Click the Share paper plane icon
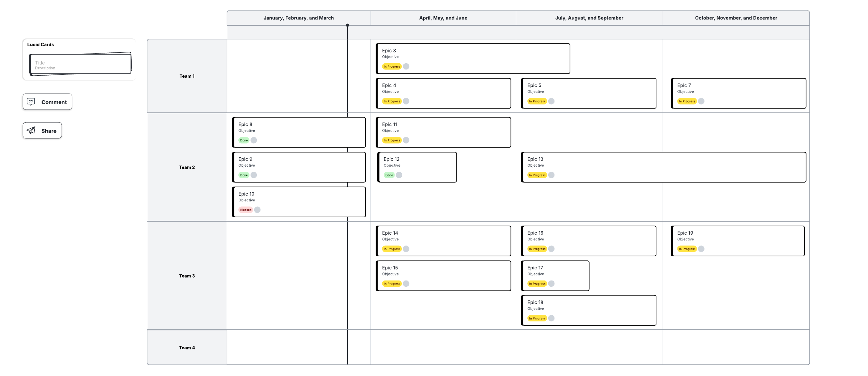Image resolution: width=868 pixels, height=376 pixels. (31, 131)
